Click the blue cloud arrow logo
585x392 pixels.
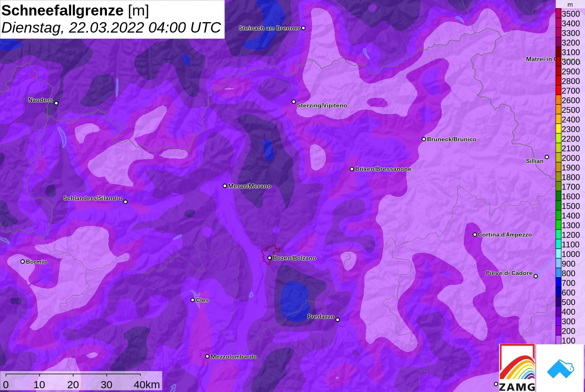(x=560, y=369)
